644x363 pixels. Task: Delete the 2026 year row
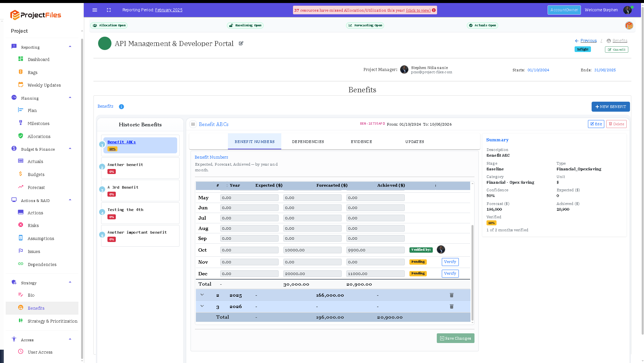coord(451,307)
